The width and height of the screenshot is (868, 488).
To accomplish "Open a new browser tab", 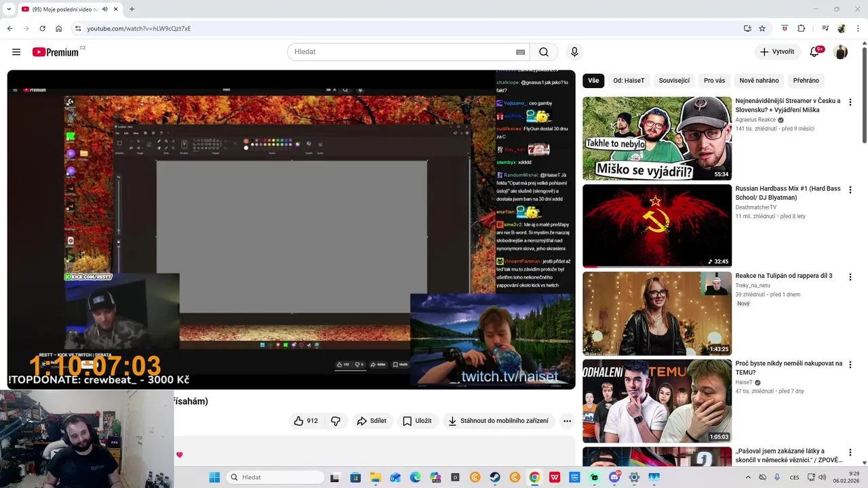I will (132, 9).
